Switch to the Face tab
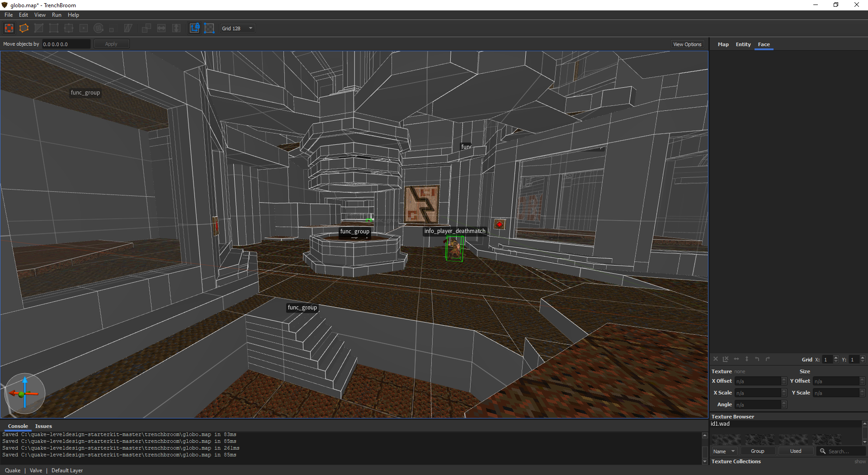The height and width of the screenshot is (475, 868). 764,44
